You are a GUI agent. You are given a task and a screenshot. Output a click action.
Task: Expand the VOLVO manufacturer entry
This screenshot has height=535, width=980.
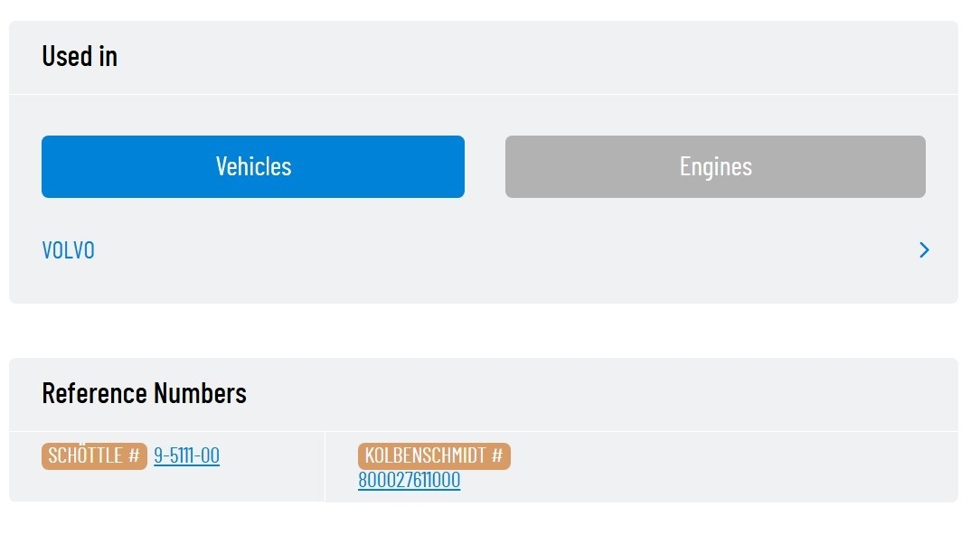[x=485, y=250]
